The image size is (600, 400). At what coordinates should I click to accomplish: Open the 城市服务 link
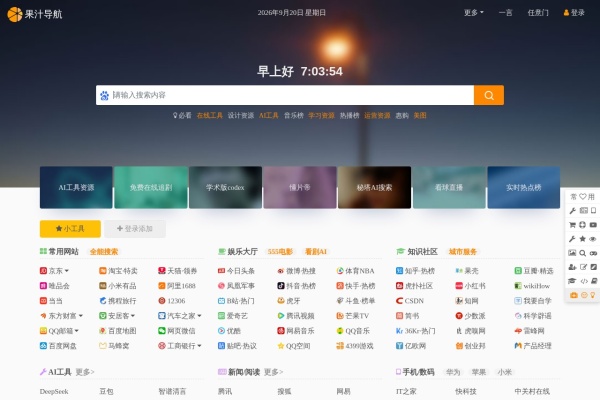(x=463, y=252)
